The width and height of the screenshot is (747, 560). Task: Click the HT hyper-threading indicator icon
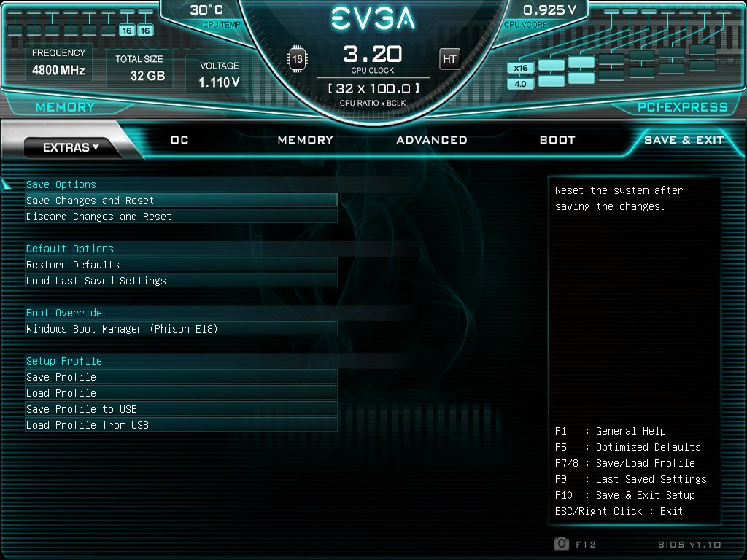(x=449, y=59)
